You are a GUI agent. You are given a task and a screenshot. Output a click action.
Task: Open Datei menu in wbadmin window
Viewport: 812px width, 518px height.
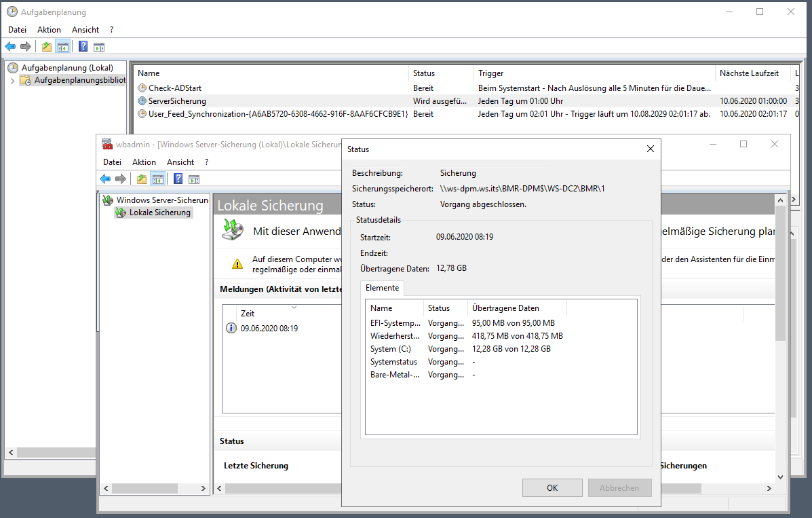[x=112, y=162]
